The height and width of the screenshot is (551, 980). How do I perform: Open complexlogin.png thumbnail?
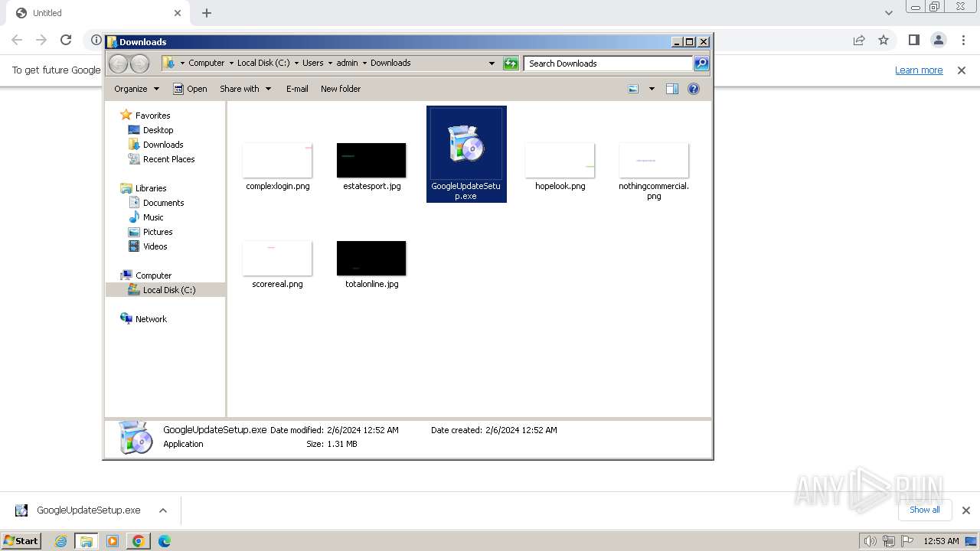277,160
